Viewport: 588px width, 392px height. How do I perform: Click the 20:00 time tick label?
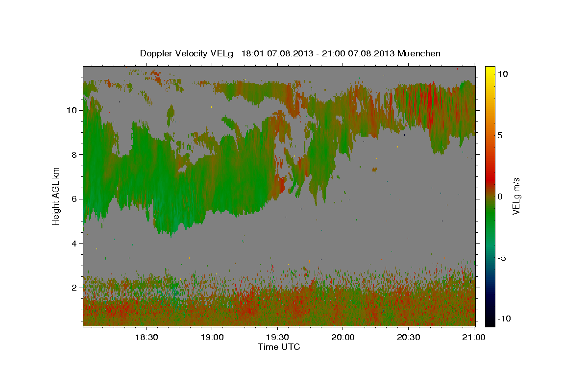pyautogui.click(x=343, y=337)
